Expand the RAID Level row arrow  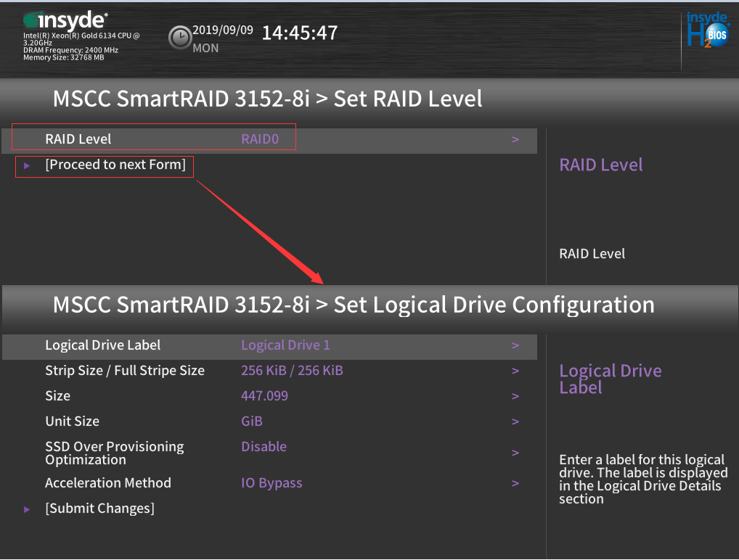515,139
